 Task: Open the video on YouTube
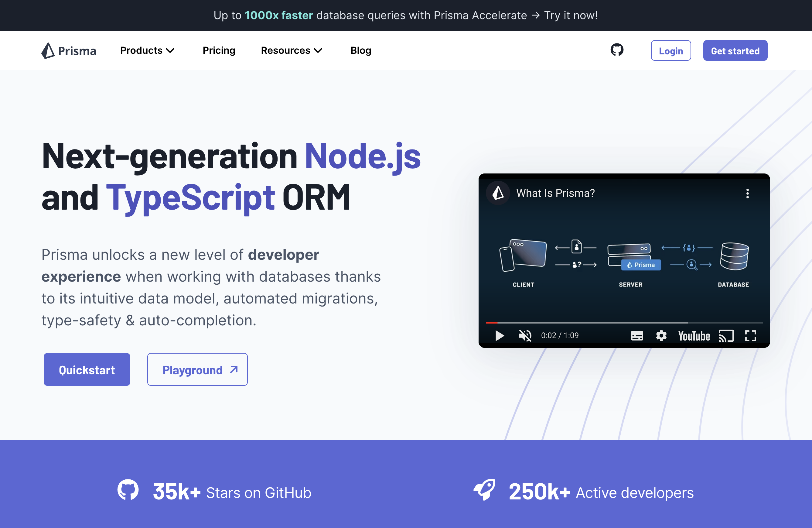point(694,336)
